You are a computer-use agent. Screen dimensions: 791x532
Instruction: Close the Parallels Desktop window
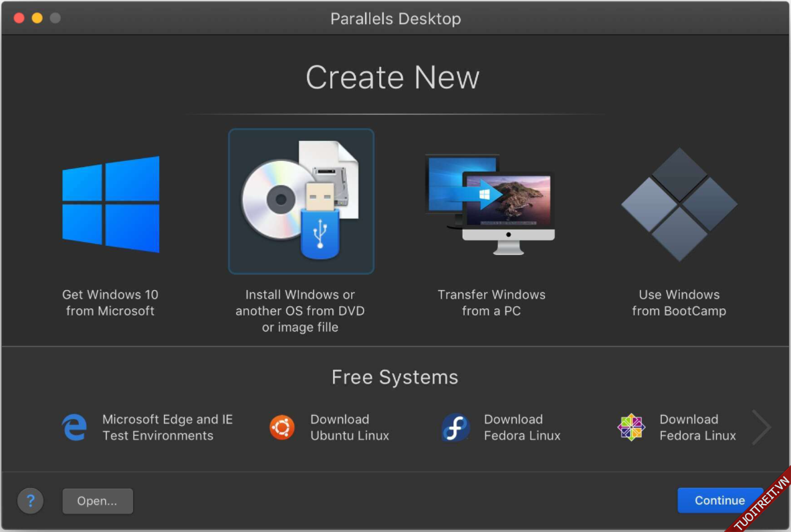pyautogui.click(x=19, y=18)
